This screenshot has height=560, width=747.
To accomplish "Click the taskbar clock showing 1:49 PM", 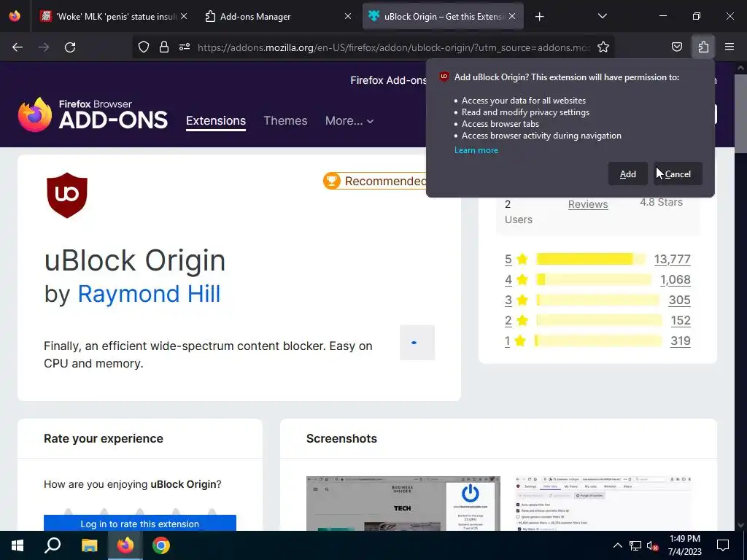I will [x=684, y=545].
